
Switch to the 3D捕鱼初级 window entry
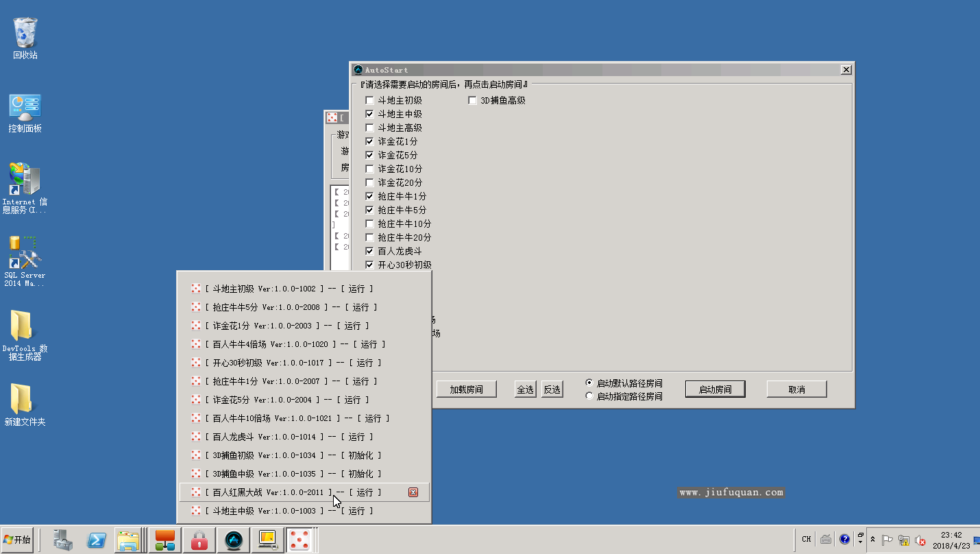pos(288,455)
